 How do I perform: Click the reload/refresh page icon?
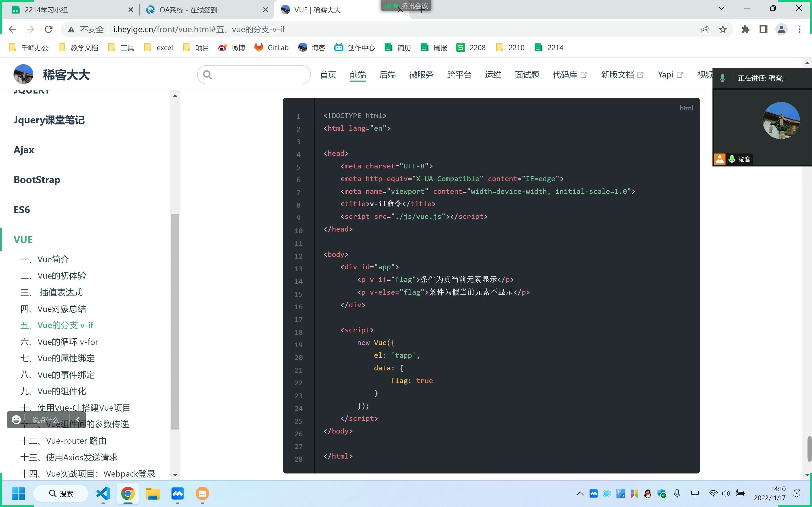pos(49,29)
